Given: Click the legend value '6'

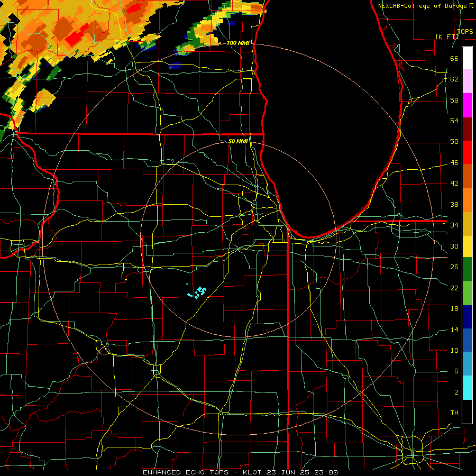Looking at the screenshot, I should 456,371.
